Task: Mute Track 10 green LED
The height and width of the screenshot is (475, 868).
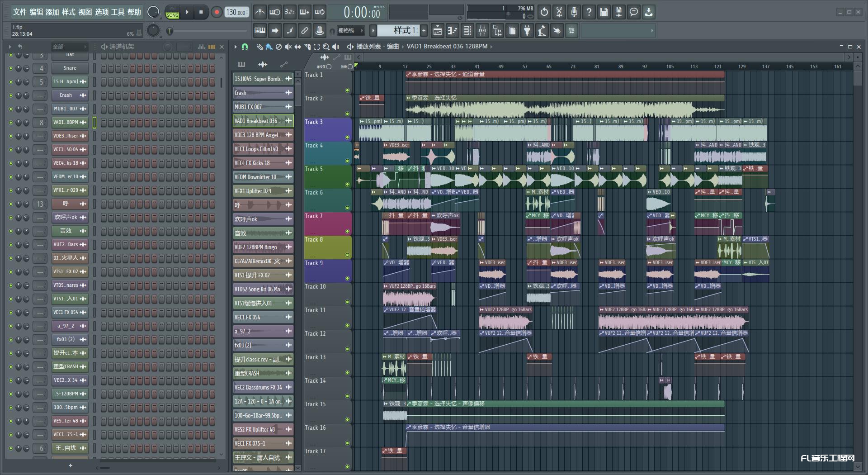Action: tap(347, 302)
